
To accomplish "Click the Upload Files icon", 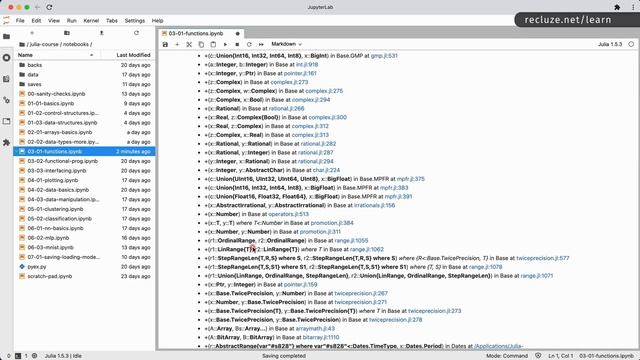I will 102,33.
